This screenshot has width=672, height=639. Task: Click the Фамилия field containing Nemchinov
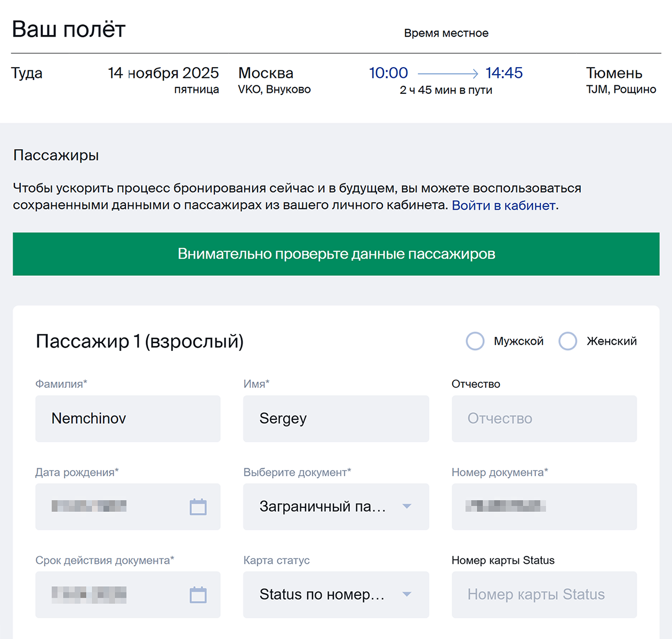pos(128,419)
